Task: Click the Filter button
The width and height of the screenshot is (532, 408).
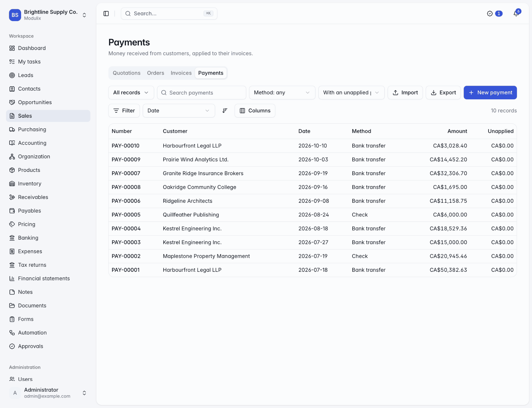Action: [124, 111]
